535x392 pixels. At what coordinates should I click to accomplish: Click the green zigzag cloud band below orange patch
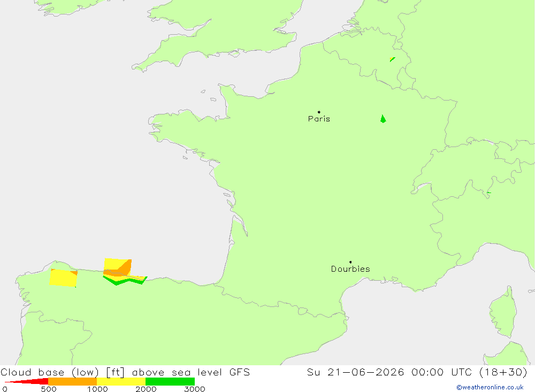[x=125, y=280]
